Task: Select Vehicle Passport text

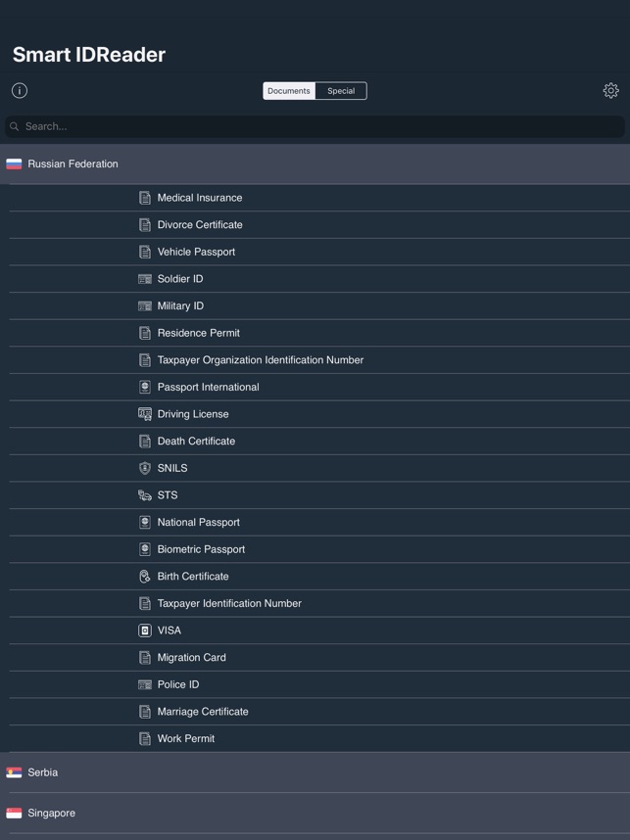Action: click(x=196, y=252)
